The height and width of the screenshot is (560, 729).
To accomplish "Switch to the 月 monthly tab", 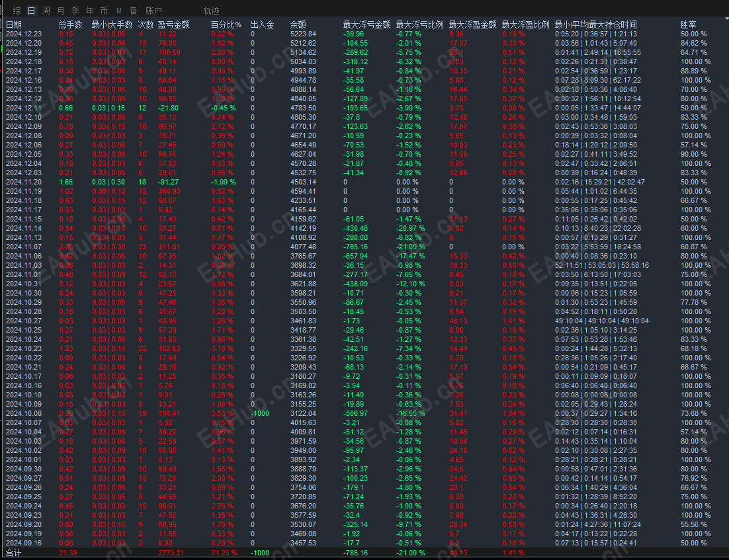I will coord(60,10).
